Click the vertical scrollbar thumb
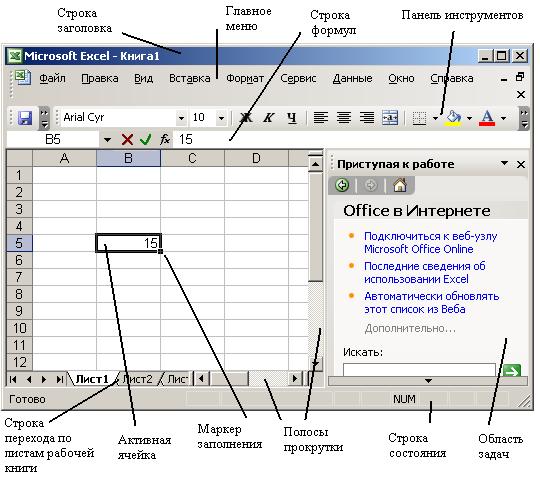 [x=315, y=227]
